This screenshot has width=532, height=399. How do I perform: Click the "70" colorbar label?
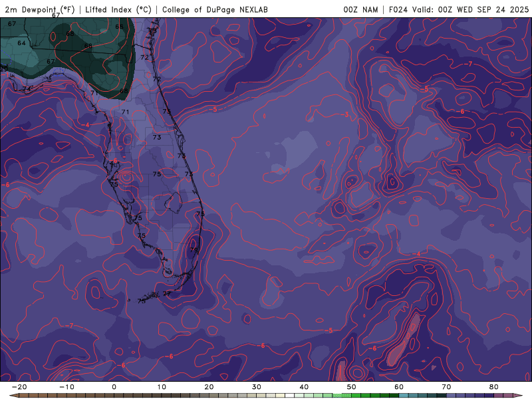[446, 387]
